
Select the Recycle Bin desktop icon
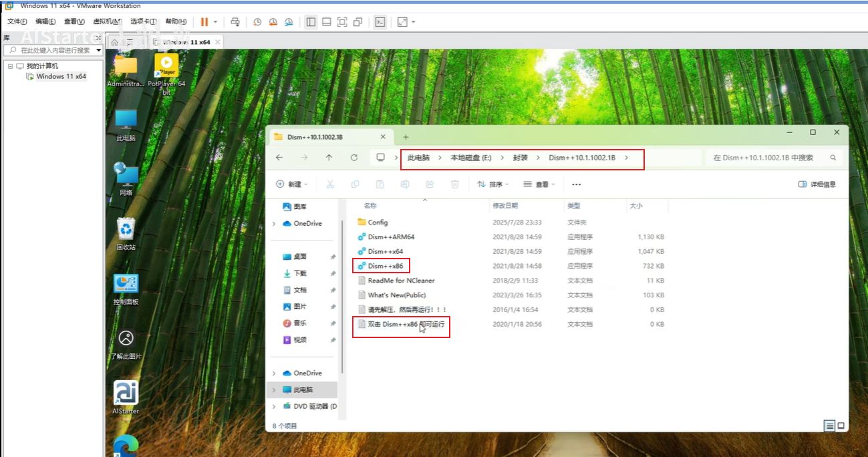point(126,230)
